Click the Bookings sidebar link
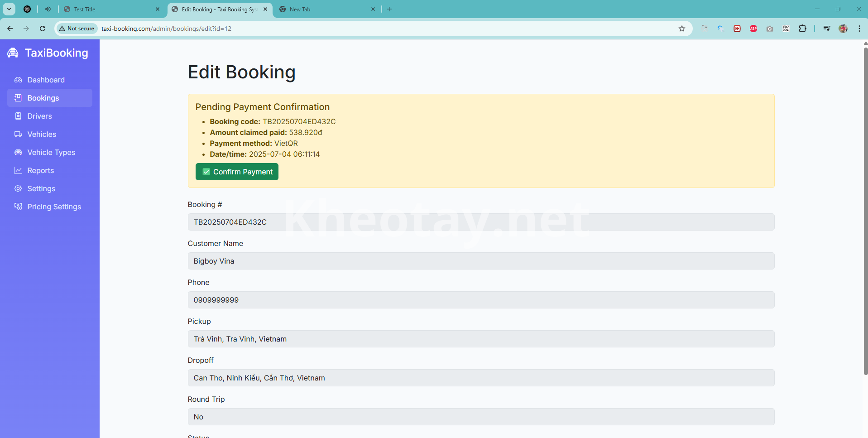The image size is (868, 438). pos(43,98)
